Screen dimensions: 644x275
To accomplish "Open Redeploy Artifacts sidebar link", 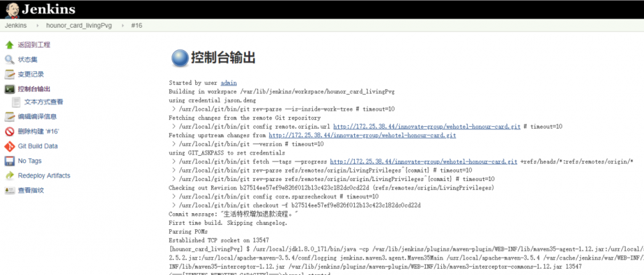I will (44, 176).
